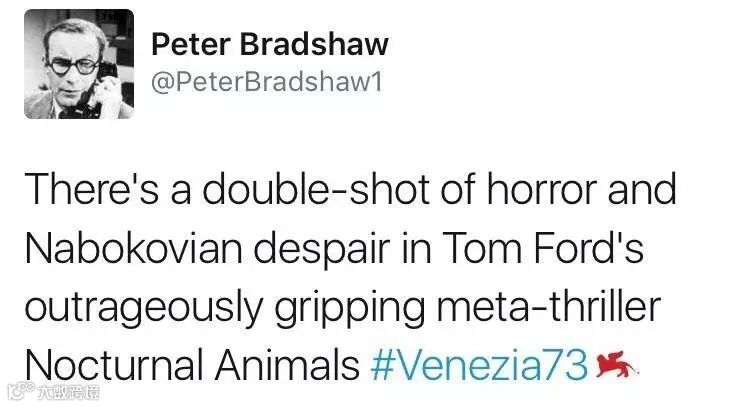750x407 pixels.
Task: Click the watermark logo at bottom left
Action: click(21, 392)
